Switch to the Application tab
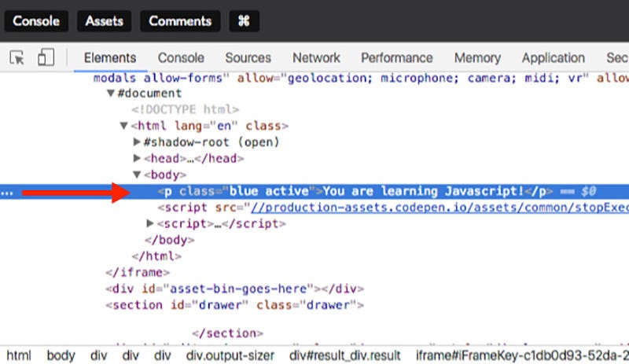Viewport: 629px width, 364px height. [554, 58]
